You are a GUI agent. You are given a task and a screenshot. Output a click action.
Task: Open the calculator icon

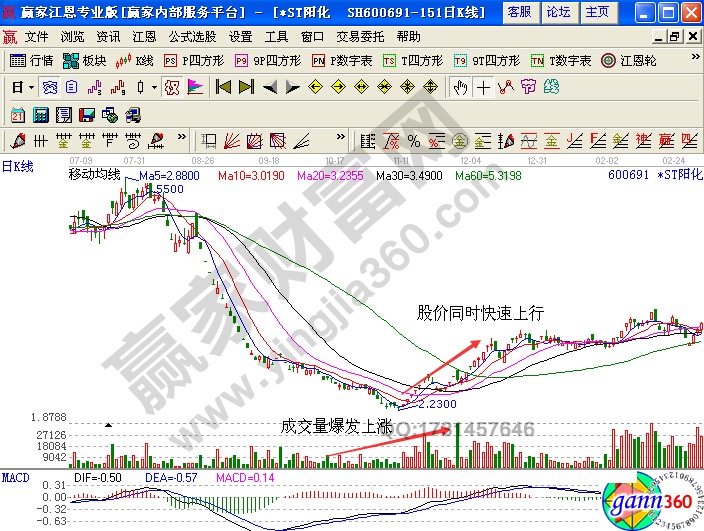(x=40, y=115)
